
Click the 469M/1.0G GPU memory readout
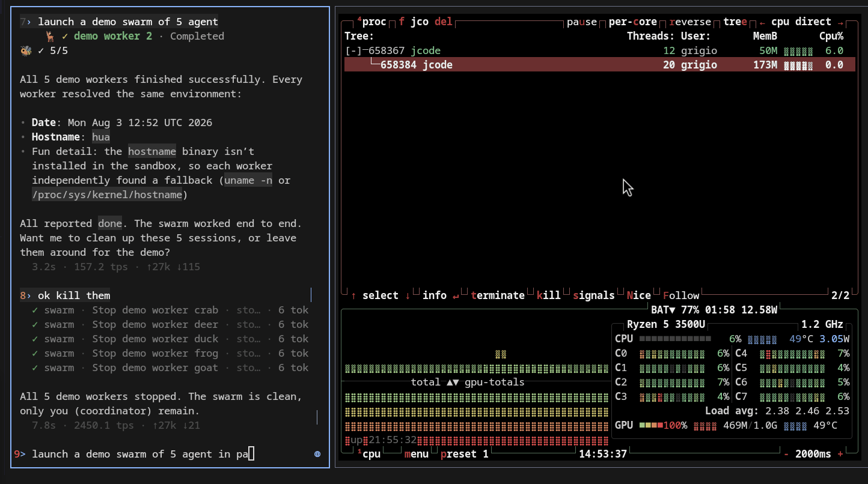[750, 425]
